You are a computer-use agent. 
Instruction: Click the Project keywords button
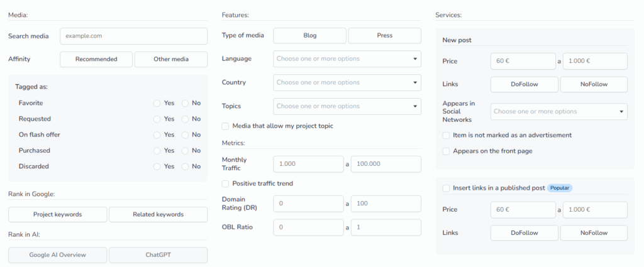57,214
